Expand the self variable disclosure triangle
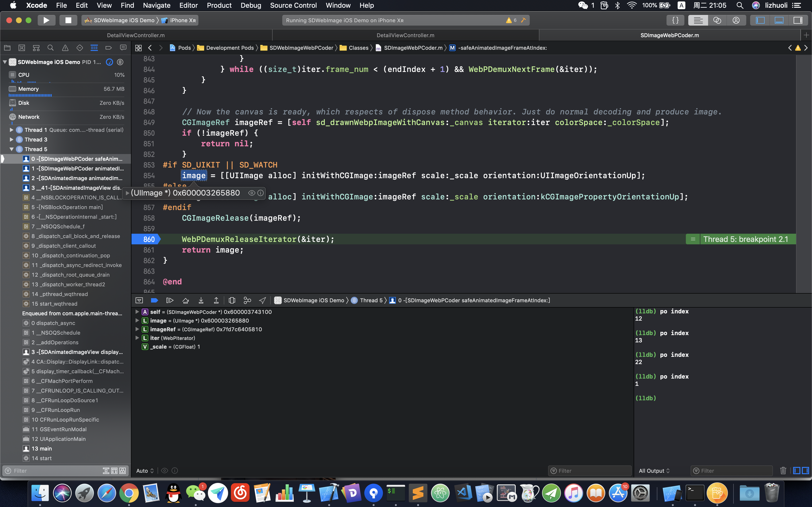The image size is (812, 507). [x=137, y=312]
